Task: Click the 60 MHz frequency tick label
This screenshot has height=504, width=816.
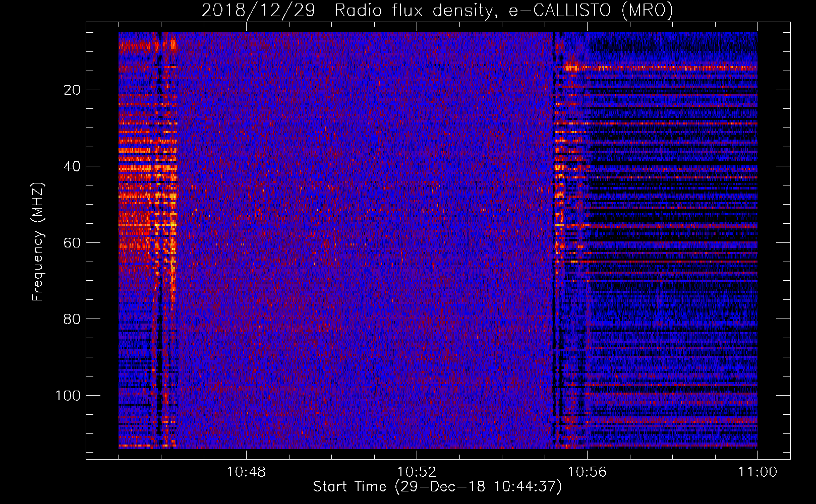Action: 73,243
